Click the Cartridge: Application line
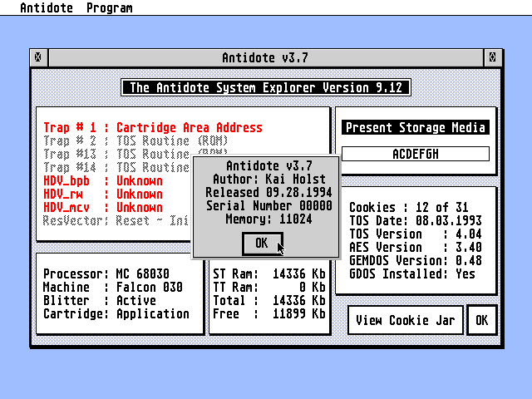The width and height of the screenshot is (532, 399). [x=116, y=314]
